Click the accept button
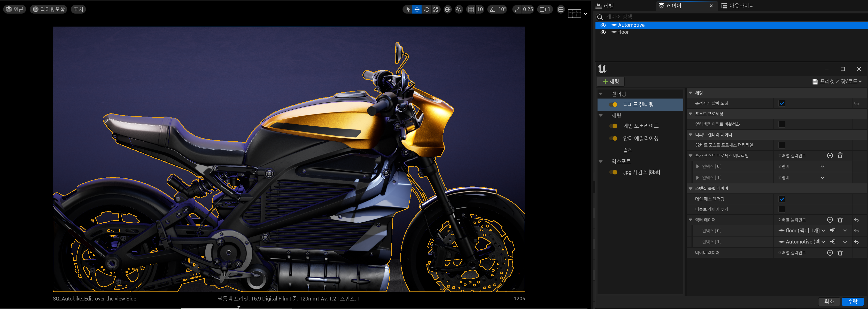 tap(852, 302)
